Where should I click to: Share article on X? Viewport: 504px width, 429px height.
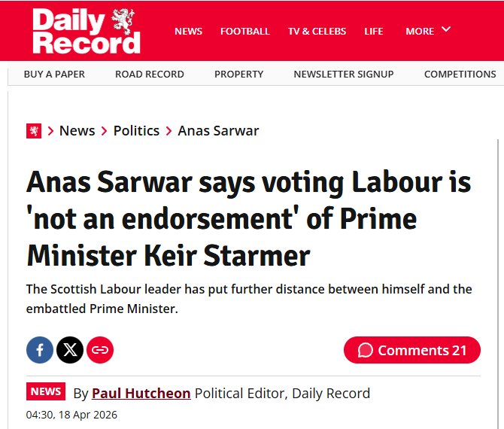click(70, 350)
